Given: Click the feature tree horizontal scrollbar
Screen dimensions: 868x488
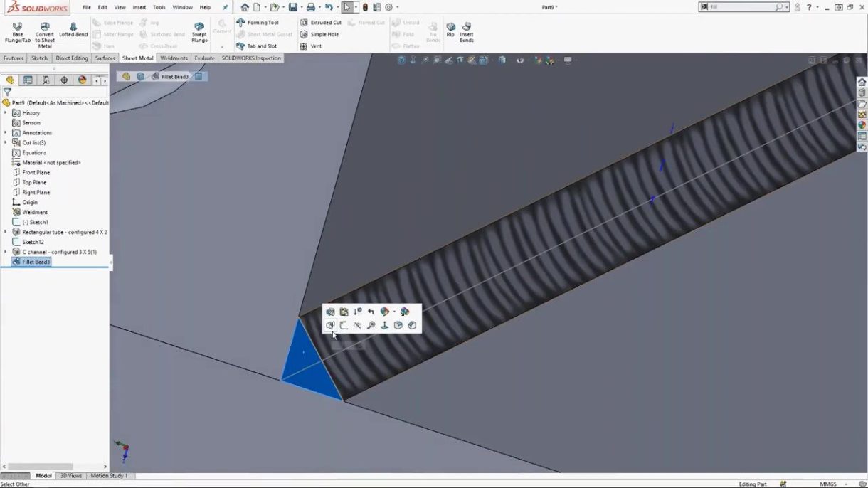Looking at the screenshot, I should point(40,467).
